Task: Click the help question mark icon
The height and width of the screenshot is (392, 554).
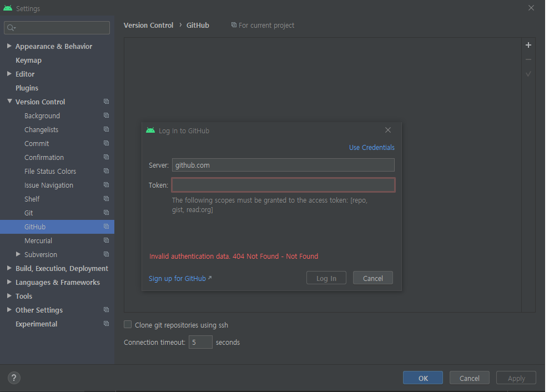Action: 14,378
